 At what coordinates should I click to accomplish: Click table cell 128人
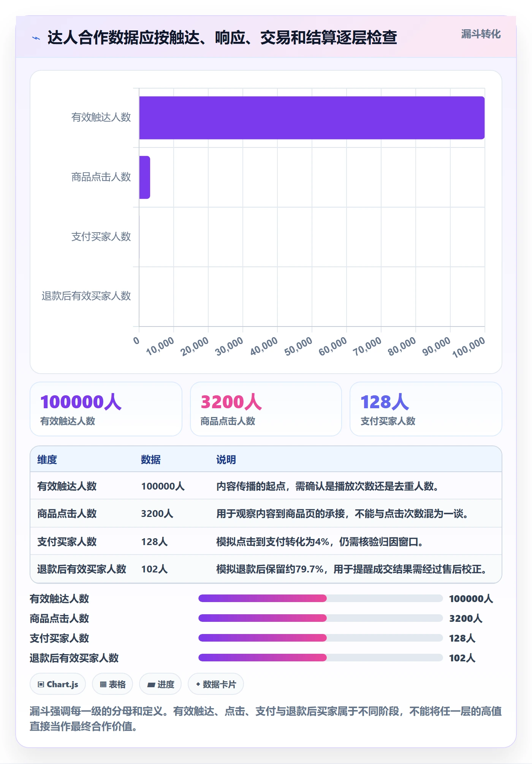[154, 542]
